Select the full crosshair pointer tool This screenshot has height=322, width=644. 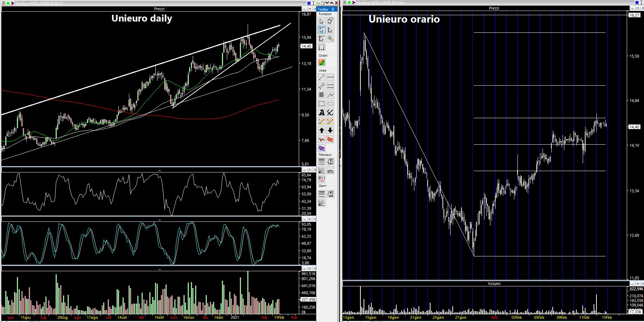(x=322, y=38)
